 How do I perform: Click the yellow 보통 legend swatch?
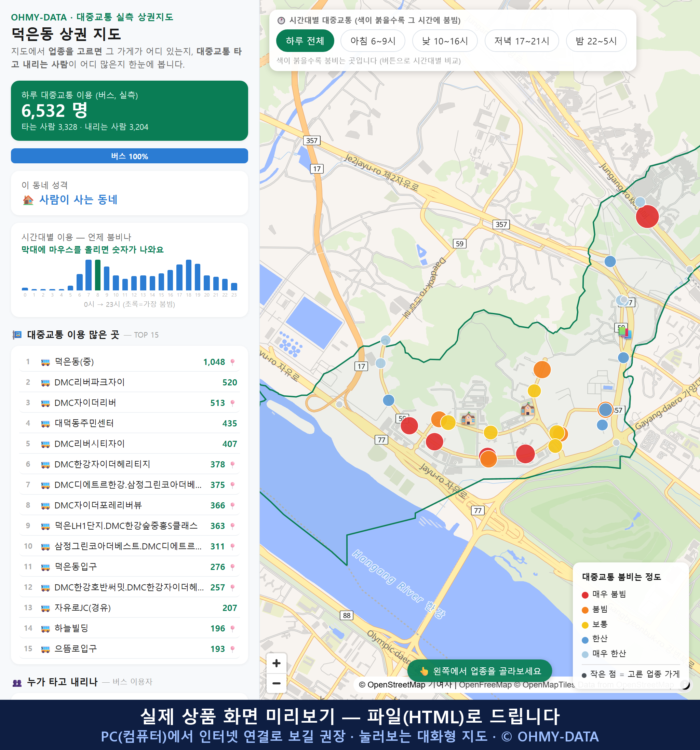[585, 625]
